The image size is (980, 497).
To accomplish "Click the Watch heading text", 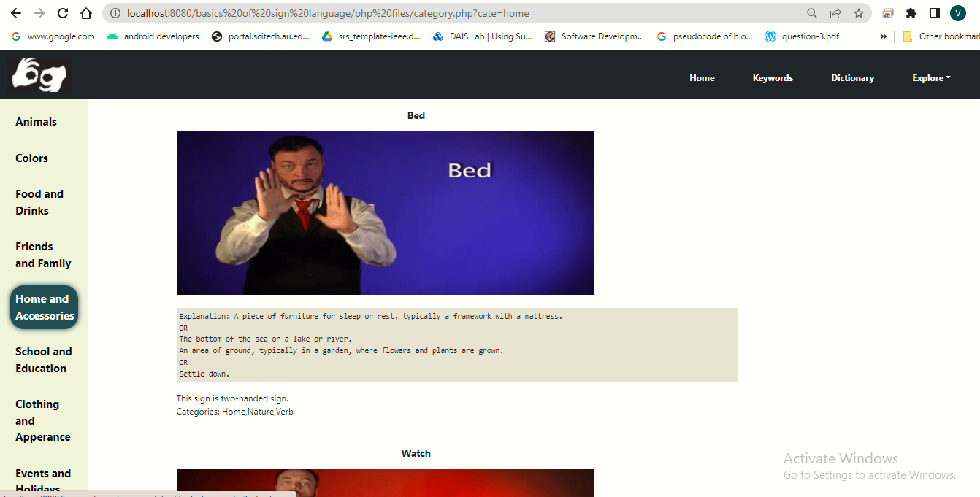I will [416, 453].
